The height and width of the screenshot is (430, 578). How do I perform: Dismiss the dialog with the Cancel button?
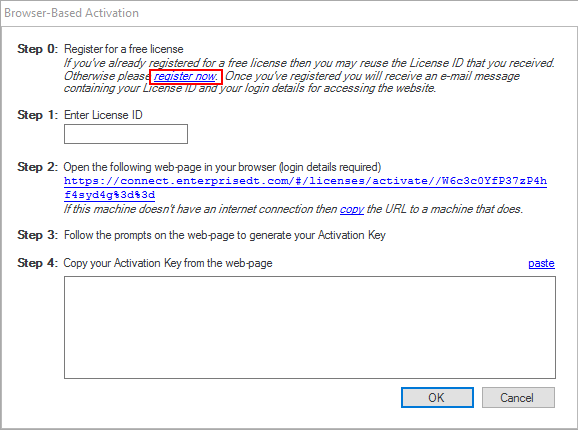(518, 398)
